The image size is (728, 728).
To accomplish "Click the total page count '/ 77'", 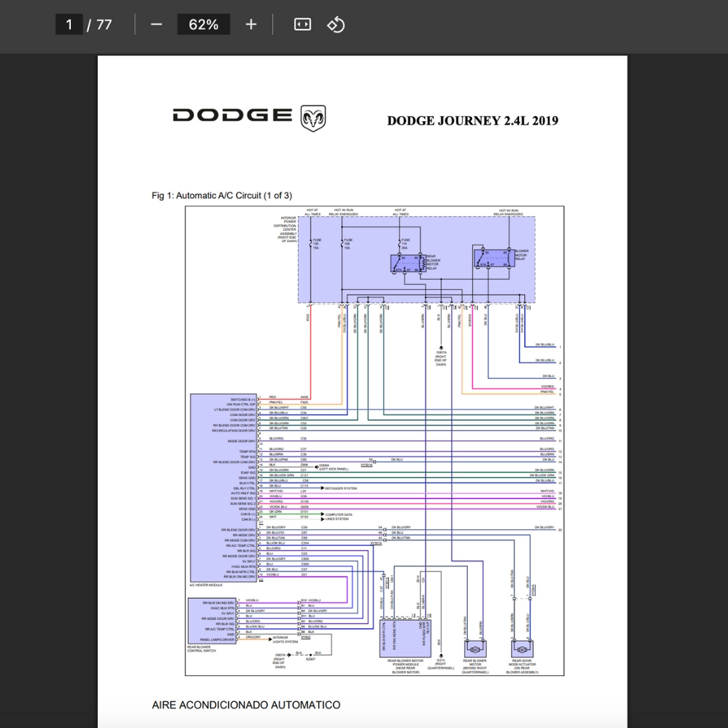I will click(x=99, y=25).
